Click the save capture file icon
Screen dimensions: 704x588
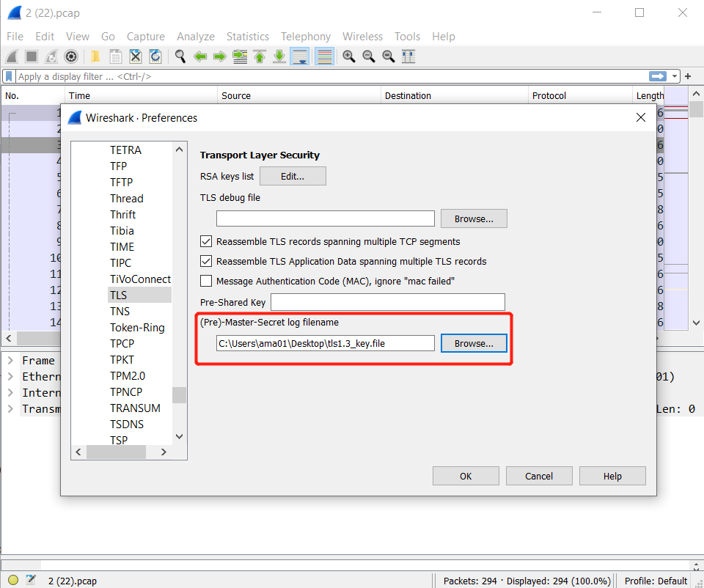pos(115,56)
